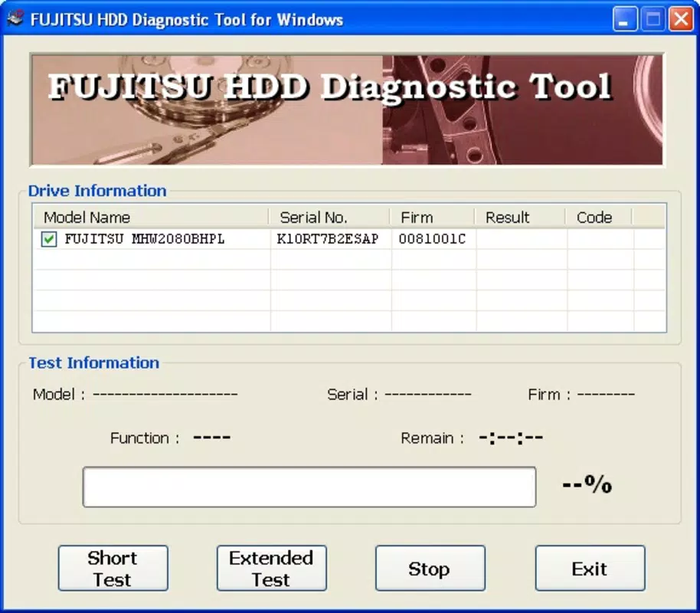Image resolution: width=700 pixels, height=613 pixels.
Task: Exit the diagnostic tool
Action: tap(590, 569)
